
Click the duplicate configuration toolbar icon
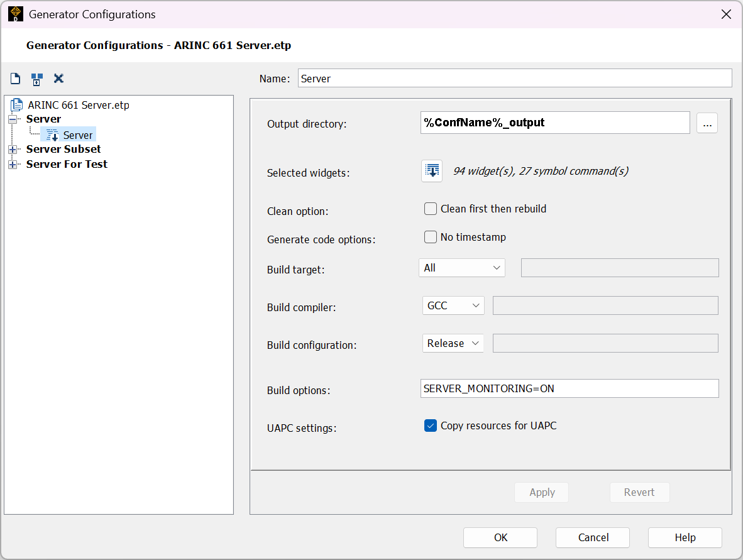[37, 79]
